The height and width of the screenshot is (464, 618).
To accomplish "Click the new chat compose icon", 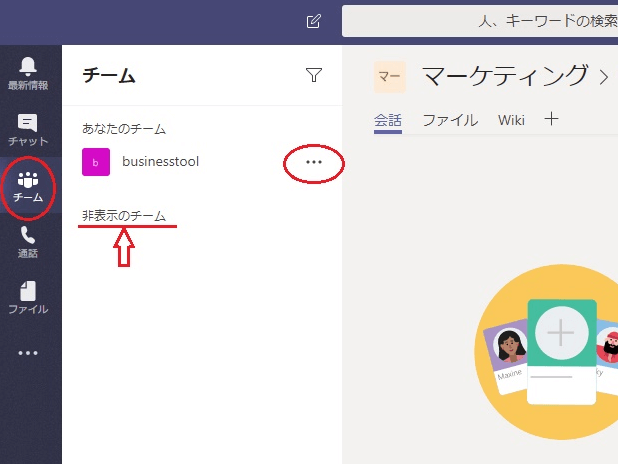I will coord(314,21).
